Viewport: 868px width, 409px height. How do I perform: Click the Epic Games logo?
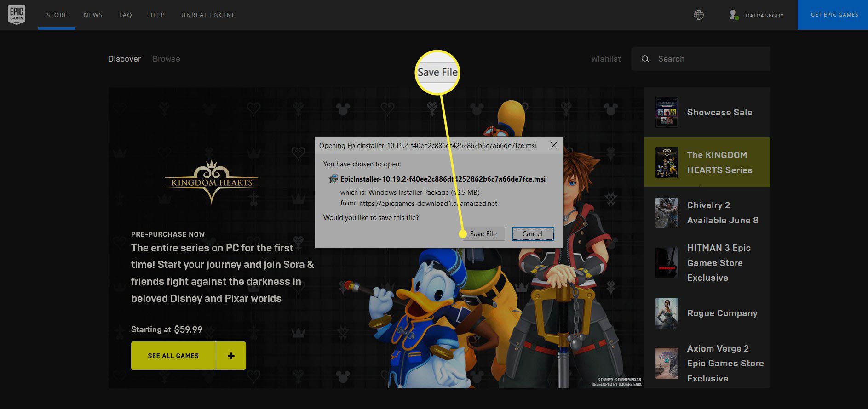click(17, 15)
